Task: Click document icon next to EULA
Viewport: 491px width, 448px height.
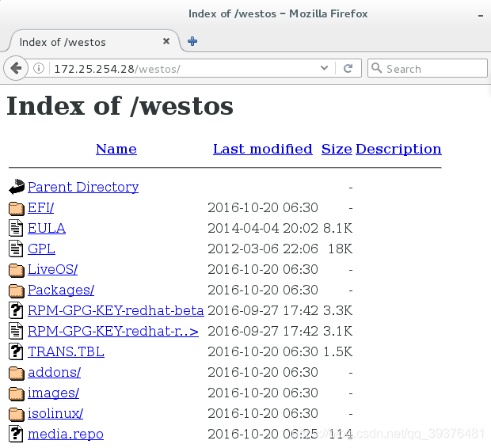Action: coord(16,228)
